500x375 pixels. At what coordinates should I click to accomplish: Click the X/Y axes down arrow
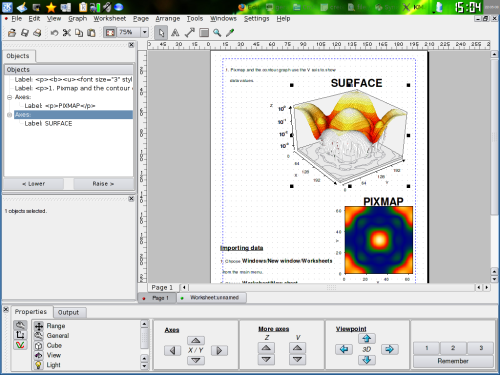[196, 360]
